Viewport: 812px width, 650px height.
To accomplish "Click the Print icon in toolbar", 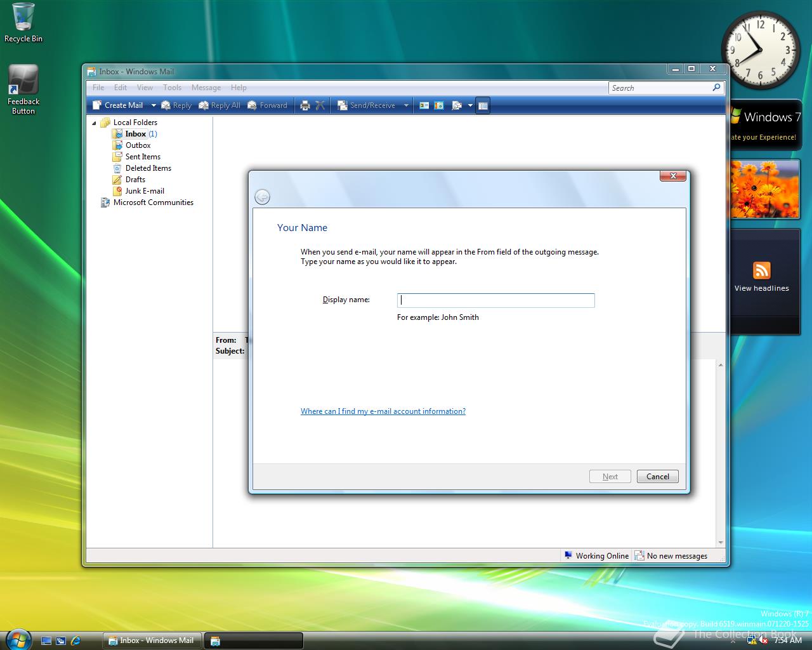I will 305,105.
